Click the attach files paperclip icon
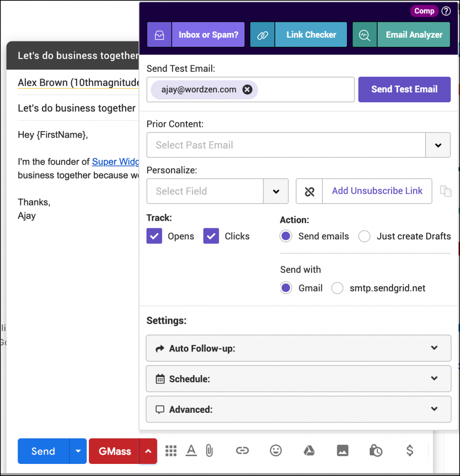460x476 pixels. pyautogui.click(x=209, y=450)
